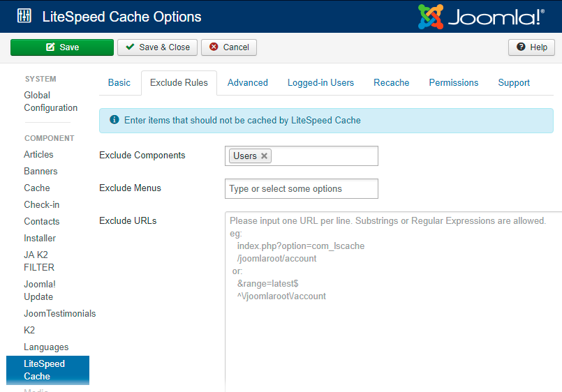Click the Exclude Components label
This screenshot has width=562, height=392.
pyautogui.click(x=142, y=156)
